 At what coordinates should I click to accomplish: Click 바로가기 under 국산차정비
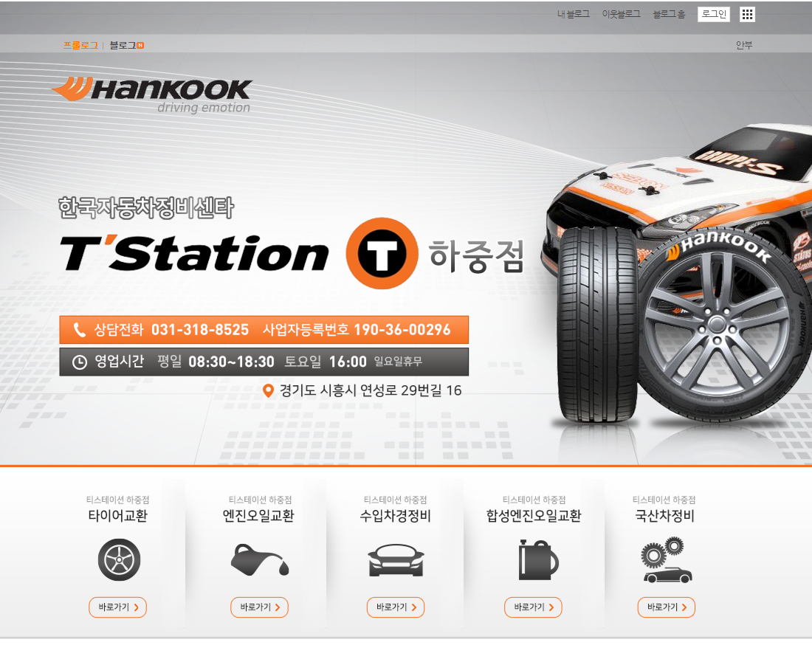tap(666, 607)
